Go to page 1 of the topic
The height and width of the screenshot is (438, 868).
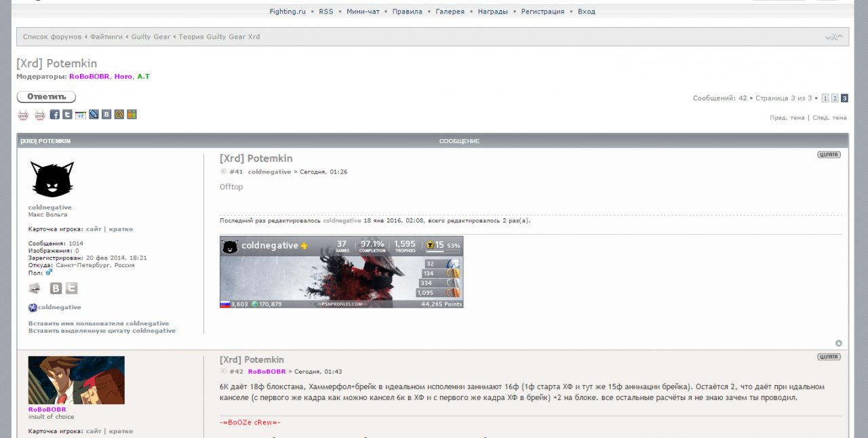coord(825,98)
